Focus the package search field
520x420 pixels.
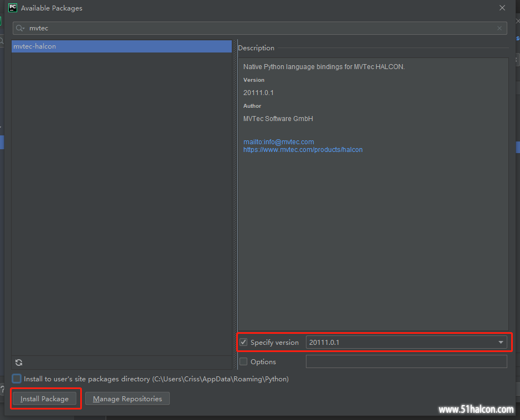pyautogui.click(x=259, y=28)
